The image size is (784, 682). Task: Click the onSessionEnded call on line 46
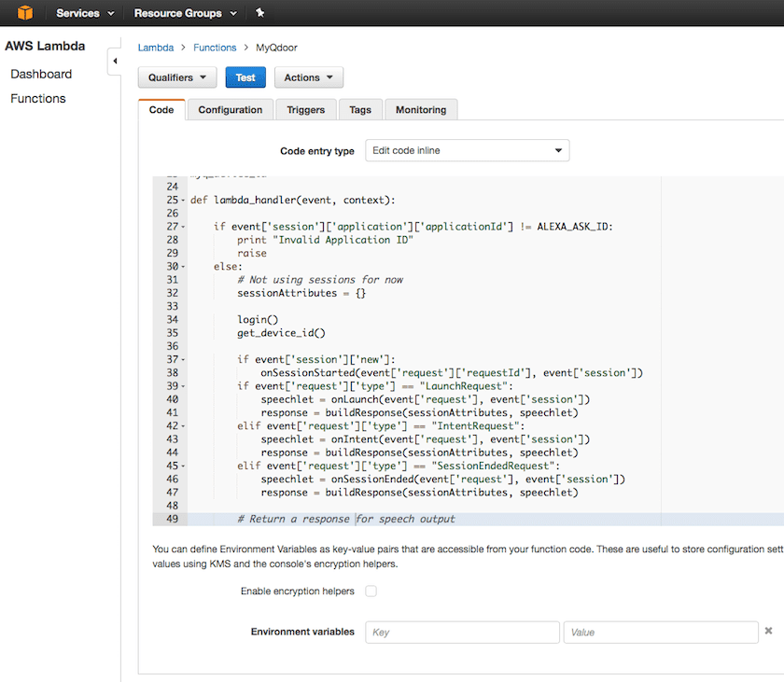pos(443,480)
